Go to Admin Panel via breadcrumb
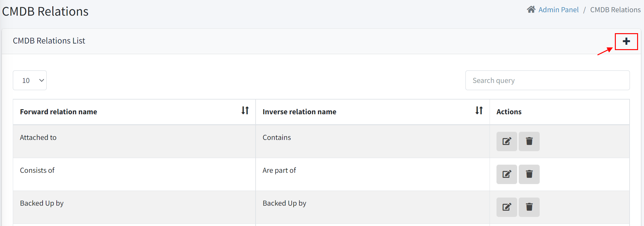 558,10
